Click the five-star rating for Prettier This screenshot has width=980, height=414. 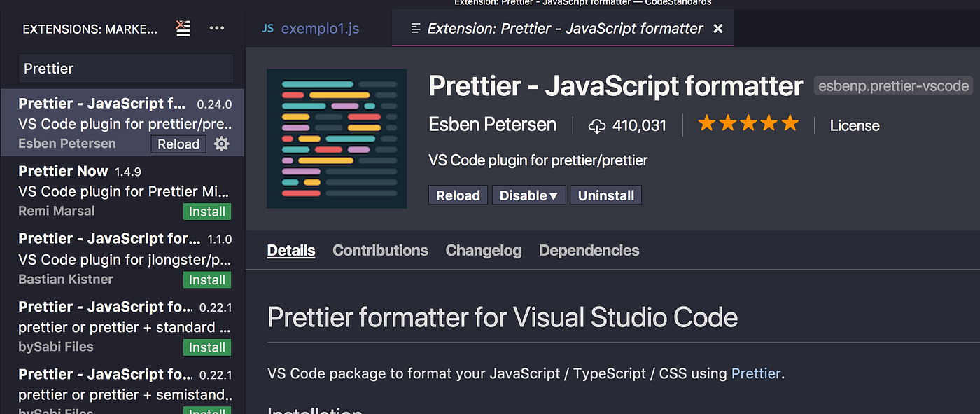[x=748, y=123]
